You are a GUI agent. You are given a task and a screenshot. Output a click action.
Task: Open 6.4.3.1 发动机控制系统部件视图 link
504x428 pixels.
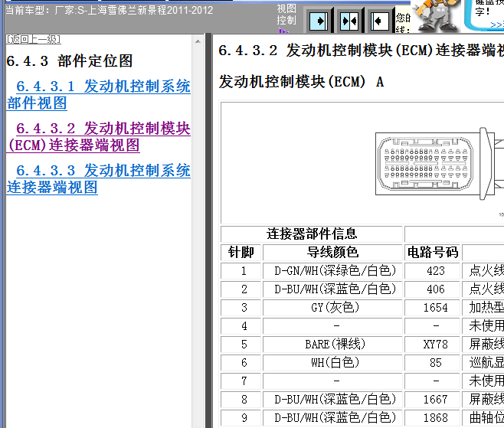point(98,95)
